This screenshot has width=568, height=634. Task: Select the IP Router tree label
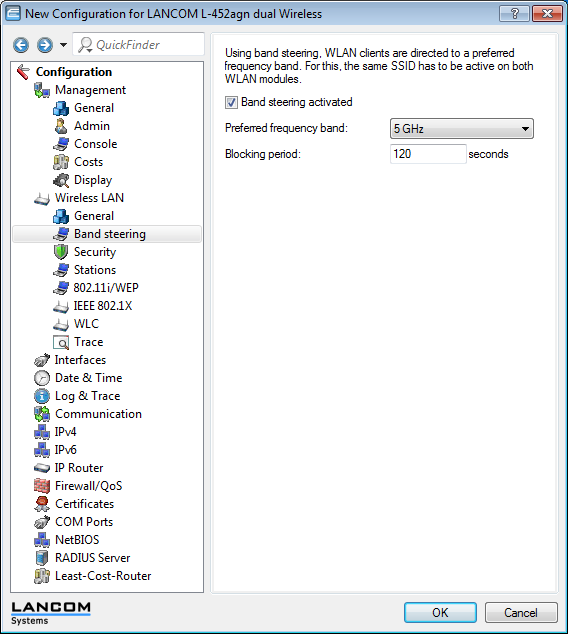tap(79, 468)
